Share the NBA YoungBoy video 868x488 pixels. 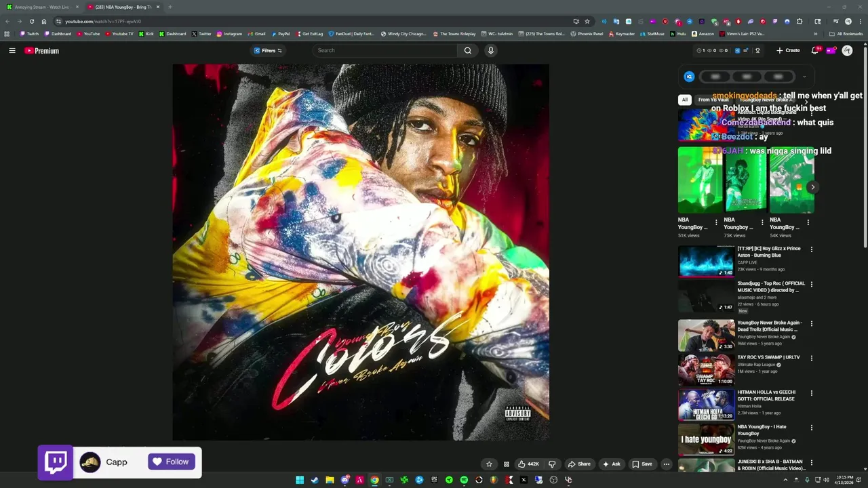(578, 464)
